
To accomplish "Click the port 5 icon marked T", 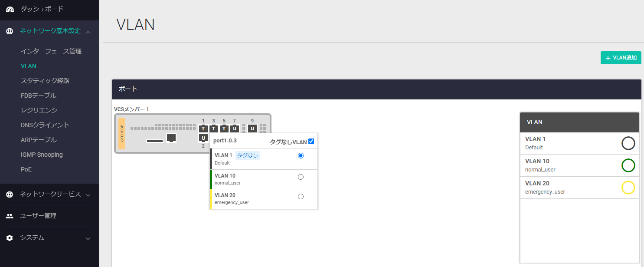I will coord(224,129).
